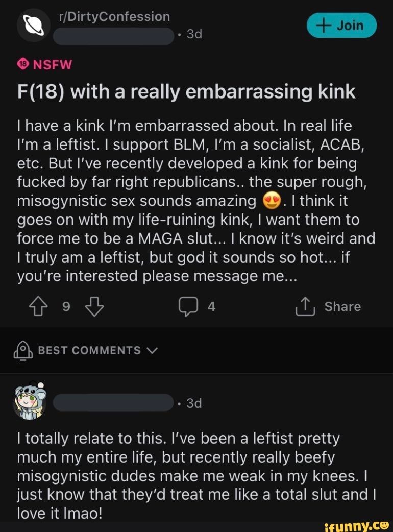393x532 pixels.
Task: Downvote the post with the down arrow
Action: 94,306
